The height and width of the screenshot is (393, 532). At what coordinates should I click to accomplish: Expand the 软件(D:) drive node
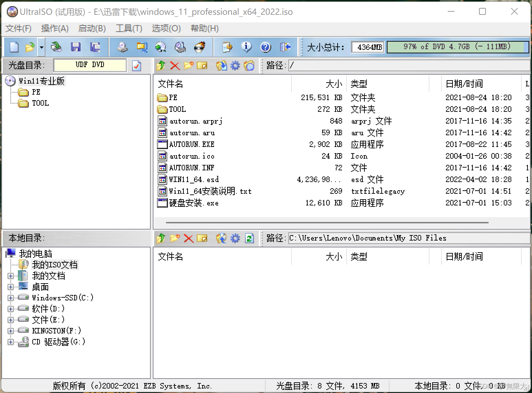point(11,309)
